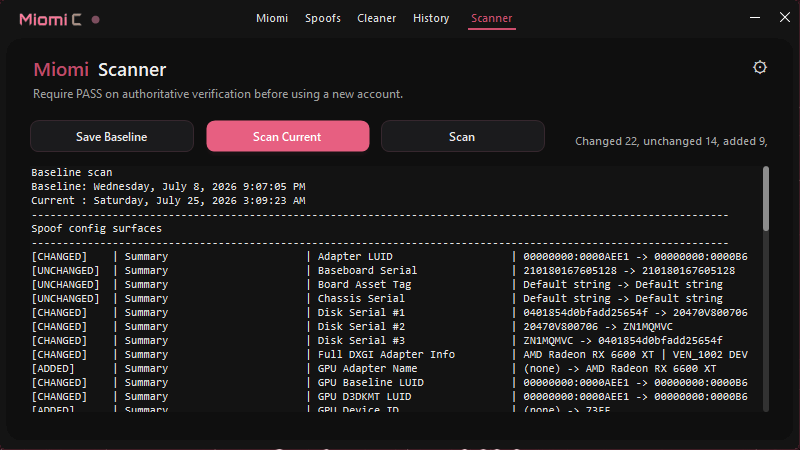This screenshot has width=800, height=450.
Task: Click the 'Chassis Serial' row label
Action: (361, 298)
